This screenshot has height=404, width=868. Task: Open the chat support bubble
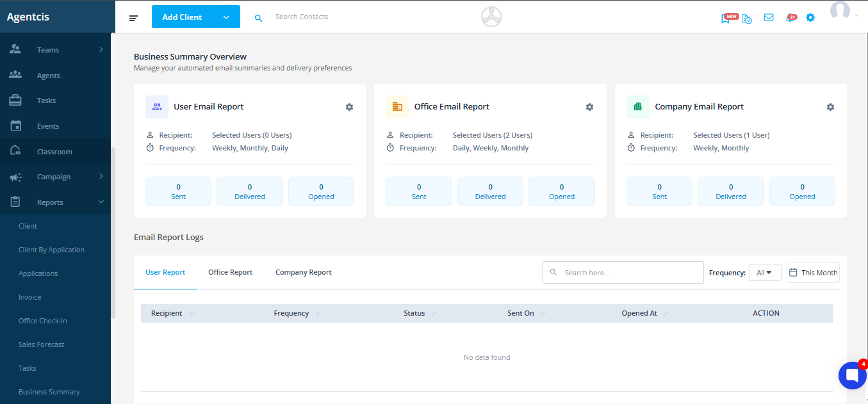[x=852, y=376]
